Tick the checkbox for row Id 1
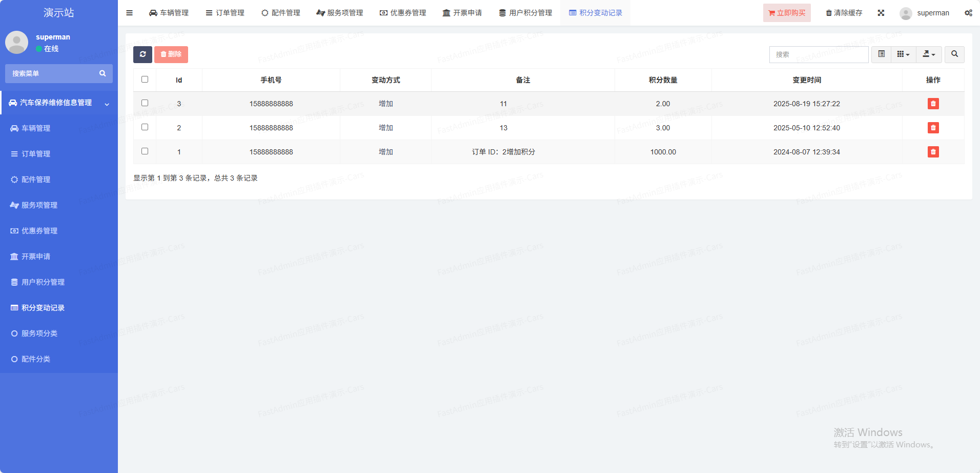This screenshot has width=980, height=473. click(145, 151)
